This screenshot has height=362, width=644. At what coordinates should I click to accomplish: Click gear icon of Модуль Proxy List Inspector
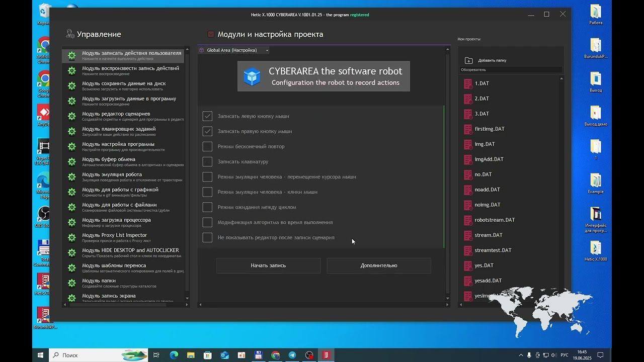coord(72,237)
